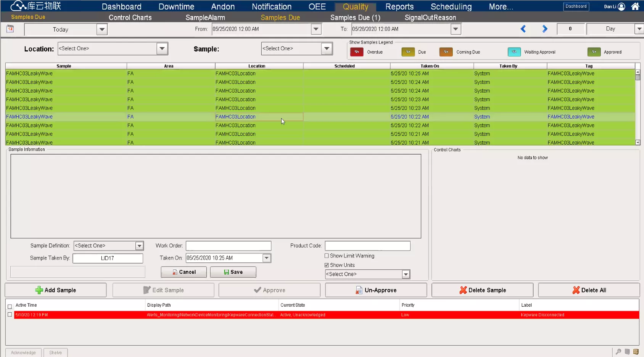Click the small Dashboard button near the user name
This screenshot has width=644, height=357.
576,6
